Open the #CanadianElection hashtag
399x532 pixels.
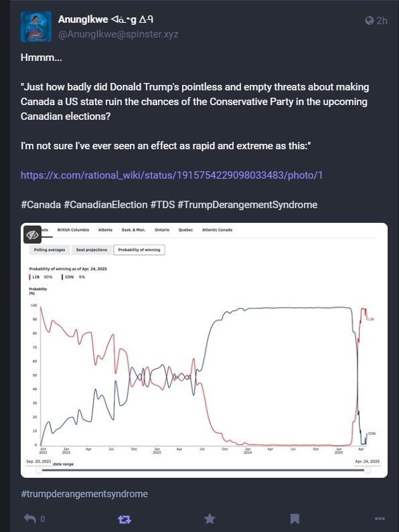(106, 205)
